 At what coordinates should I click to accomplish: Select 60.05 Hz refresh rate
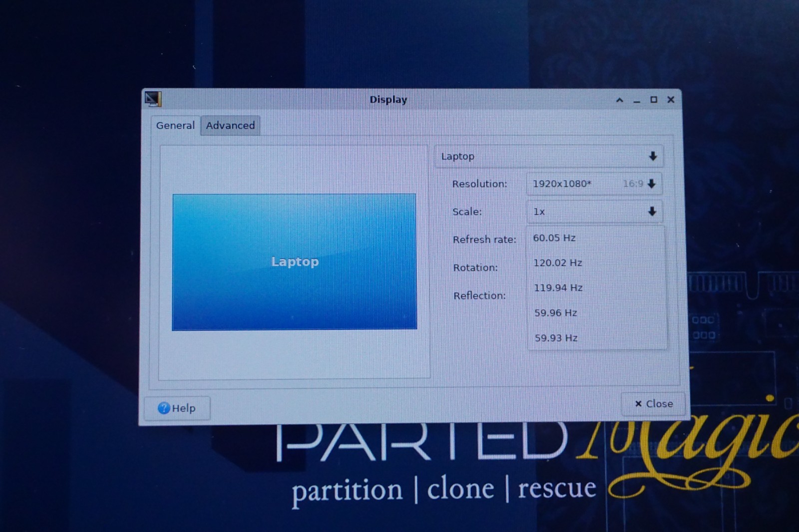(597, 238)
